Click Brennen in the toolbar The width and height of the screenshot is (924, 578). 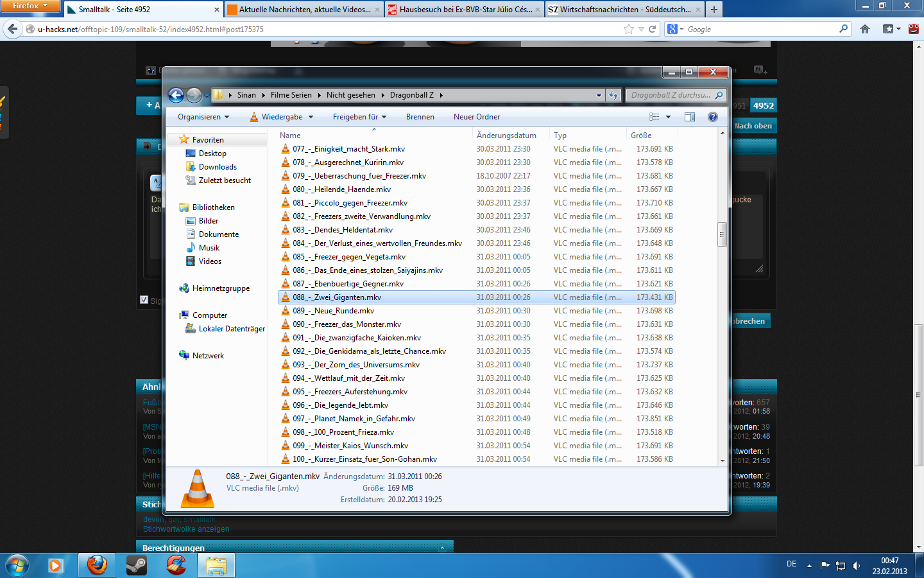point(420,117)
